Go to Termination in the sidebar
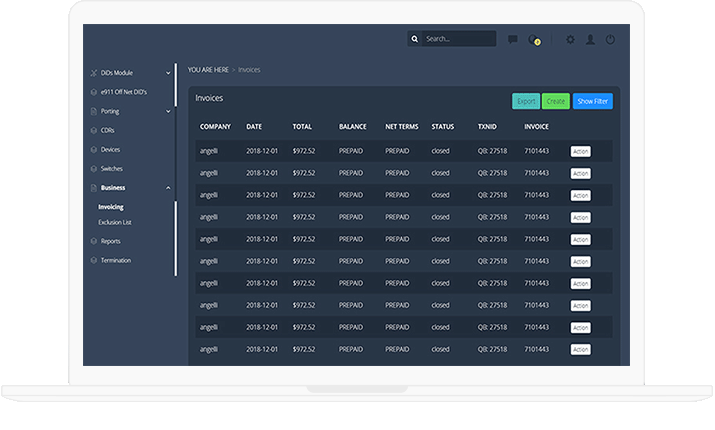Image resolution: width=715 pixels, height=430 pixels. click(x=115, y=260)
